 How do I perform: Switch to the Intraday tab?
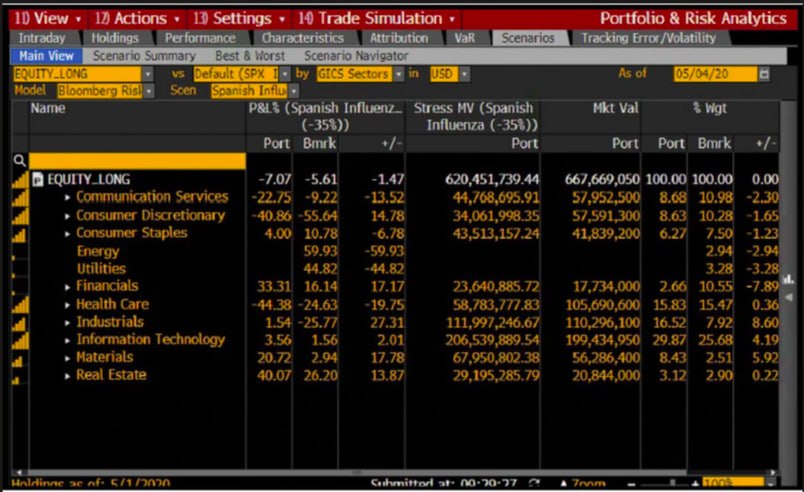coord(42,38)
